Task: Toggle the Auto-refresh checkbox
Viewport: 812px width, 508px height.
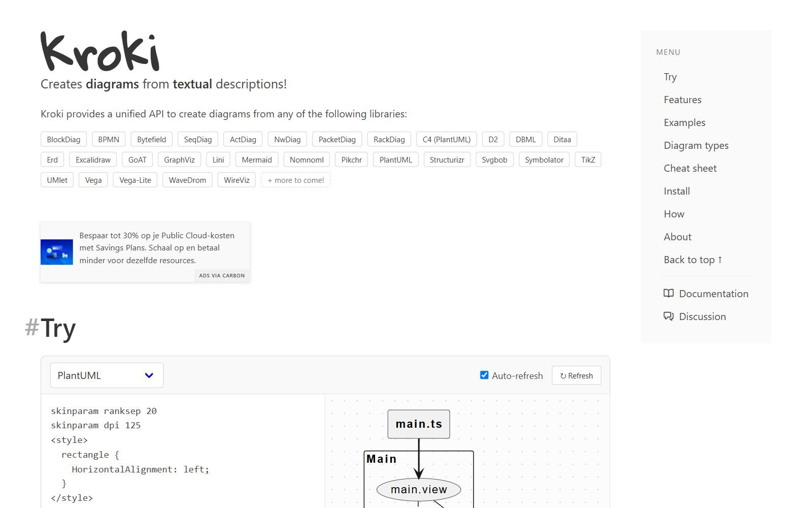Action: (484, 375)
